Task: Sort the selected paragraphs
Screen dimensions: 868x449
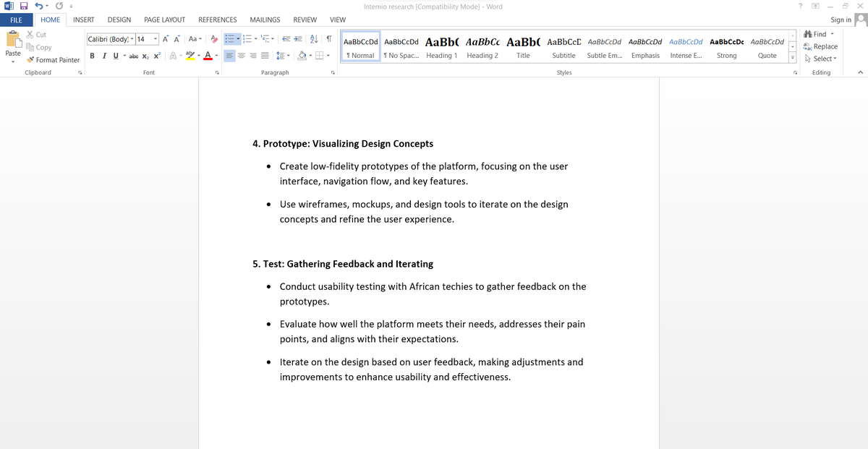Action: 314,39
